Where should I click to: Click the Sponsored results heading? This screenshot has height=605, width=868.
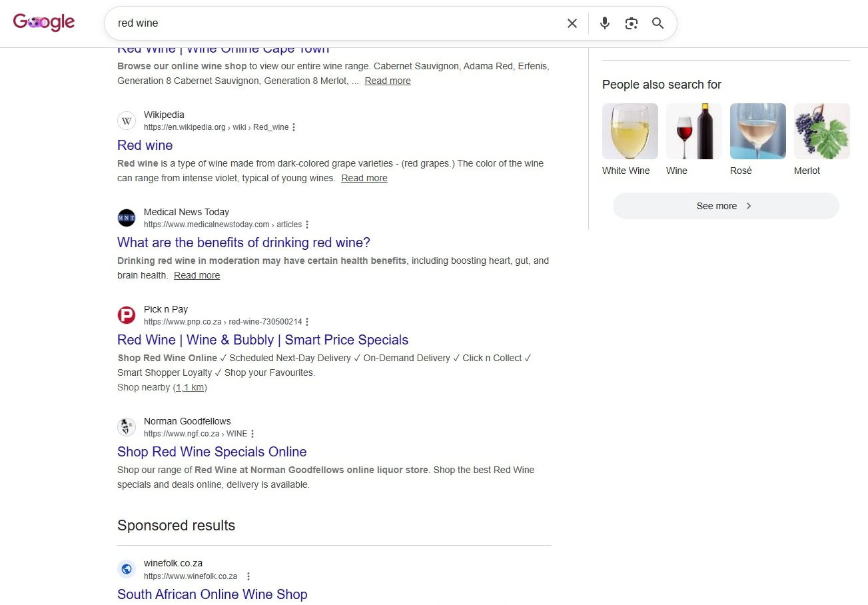click(x=177, y=526)
